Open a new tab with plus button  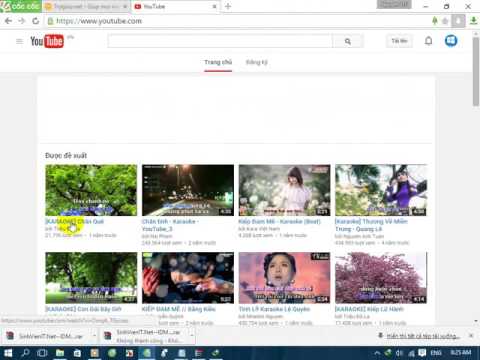pyautogui.click(x=228, y=6)
